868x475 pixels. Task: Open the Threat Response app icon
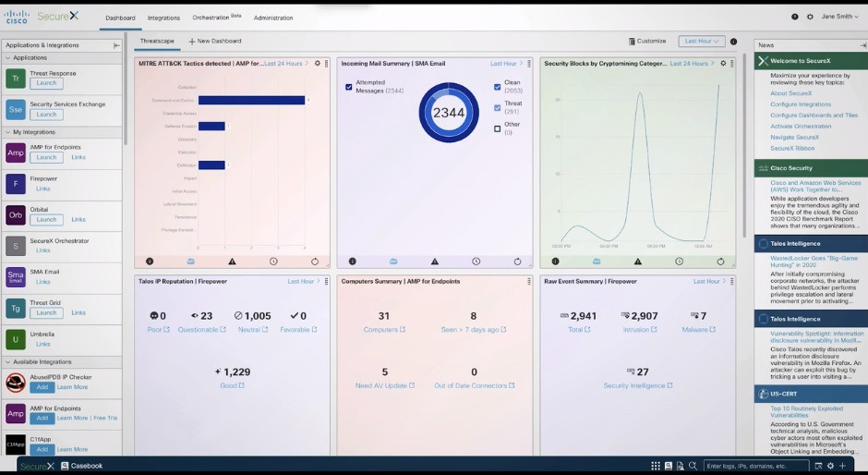(16, 79)
